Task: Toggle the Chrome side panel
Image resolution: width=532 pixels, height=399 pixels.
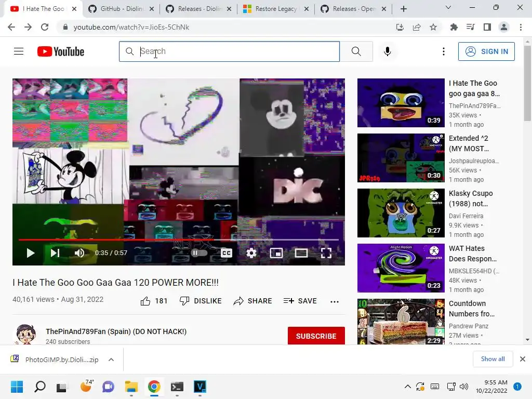Action: point(487,27)
